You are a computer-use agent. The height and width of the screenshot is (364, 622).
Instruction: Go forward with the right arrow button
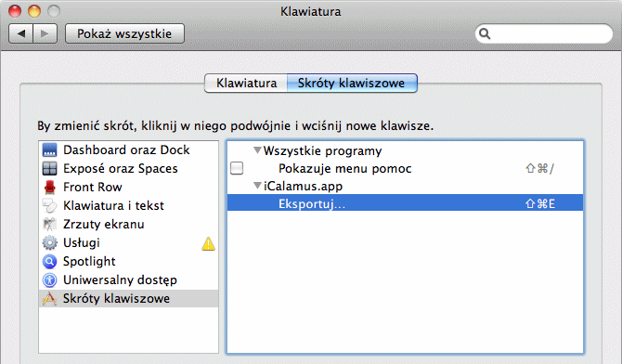pos(45,33)
